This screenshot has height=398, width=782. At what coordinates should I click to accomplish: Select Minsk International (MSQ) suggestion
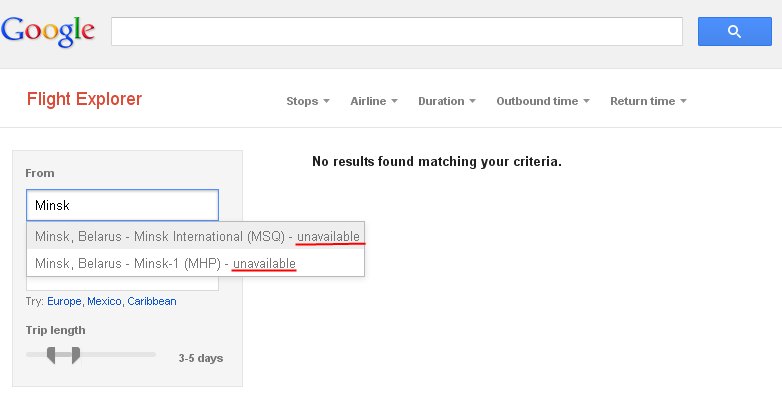click(x=196, y=236)
